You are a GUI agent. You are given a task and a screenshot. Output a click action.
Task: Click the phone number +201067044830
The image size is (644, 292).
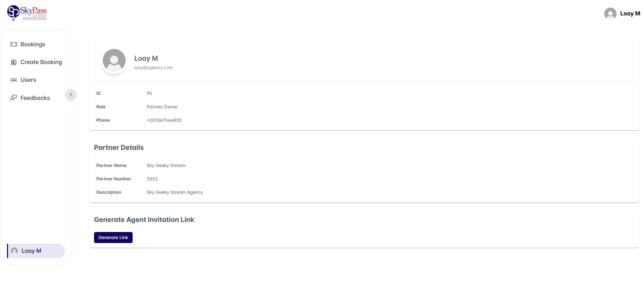pyautogui.click(x=164, y=120)
